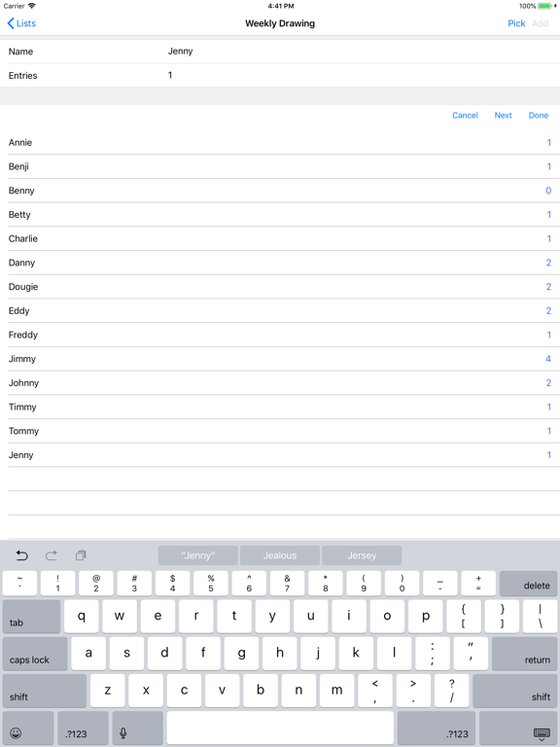The height and width of the screenshot is (747, 560).
Task: Tap the battery icon in status bar
Action: [x=544, y=6]
